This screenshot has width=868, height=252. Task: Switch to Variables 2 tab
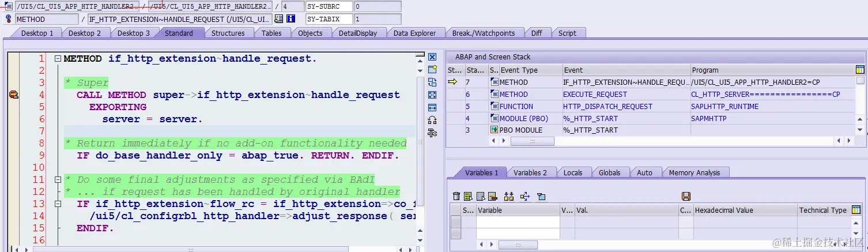[x=530, y=172]
